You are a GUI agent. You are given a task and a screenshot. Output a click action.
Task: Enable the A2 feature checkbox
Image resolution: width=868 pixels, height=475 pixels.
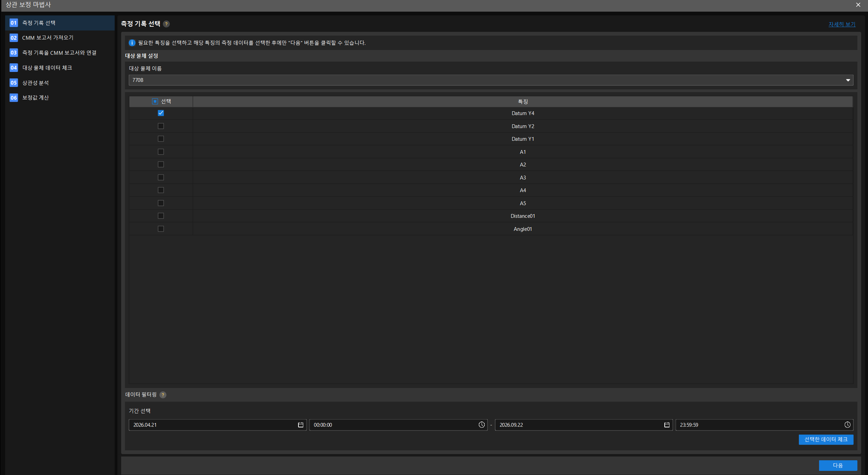[161, 164]
